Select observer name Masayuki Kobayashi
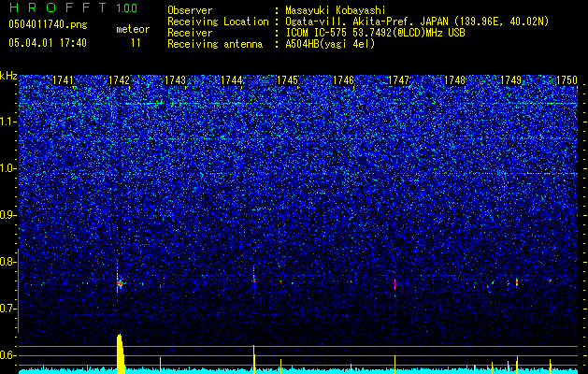588x374 pixels. (x=336, y=10)
